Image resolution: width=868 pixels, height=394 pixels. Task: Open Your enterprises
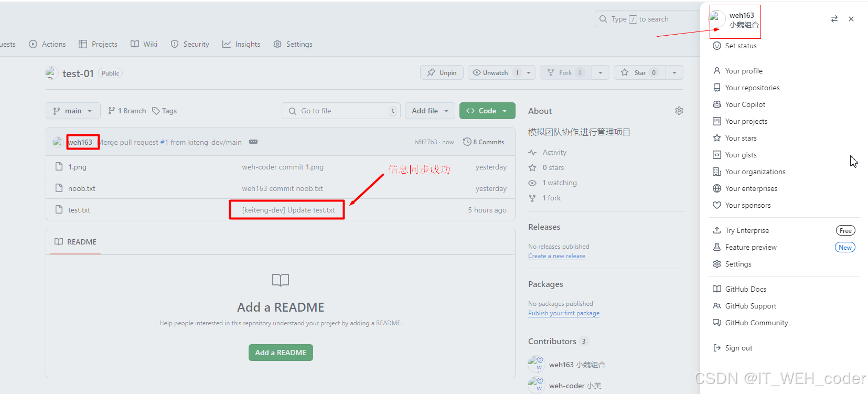[x=784, y=188]
